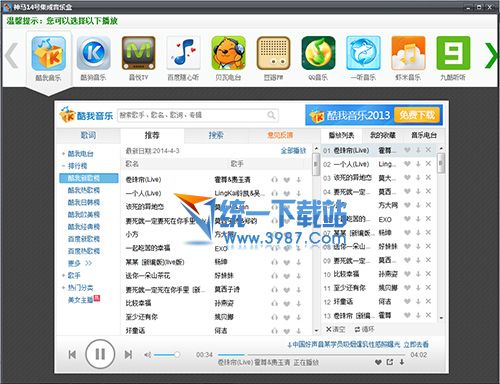Screen dimensions: 500x384
Task: Click the share icon at the bottom right of the player bar
Action: [x=390, y=362]
